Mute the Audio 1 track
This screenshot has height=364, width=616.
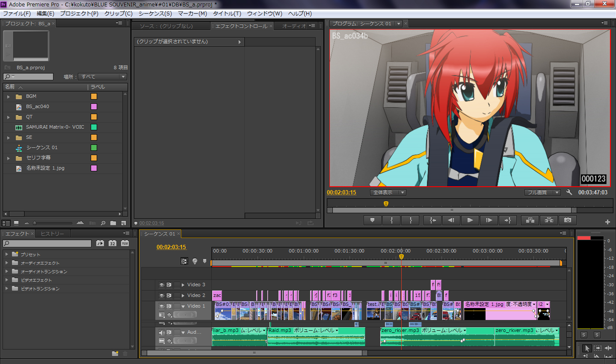162,332
